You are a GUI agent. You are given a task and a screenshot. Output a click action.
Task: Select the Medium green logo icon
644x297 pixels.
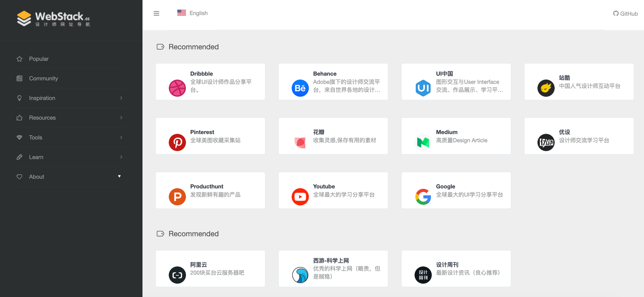click(x=423, y=142)
